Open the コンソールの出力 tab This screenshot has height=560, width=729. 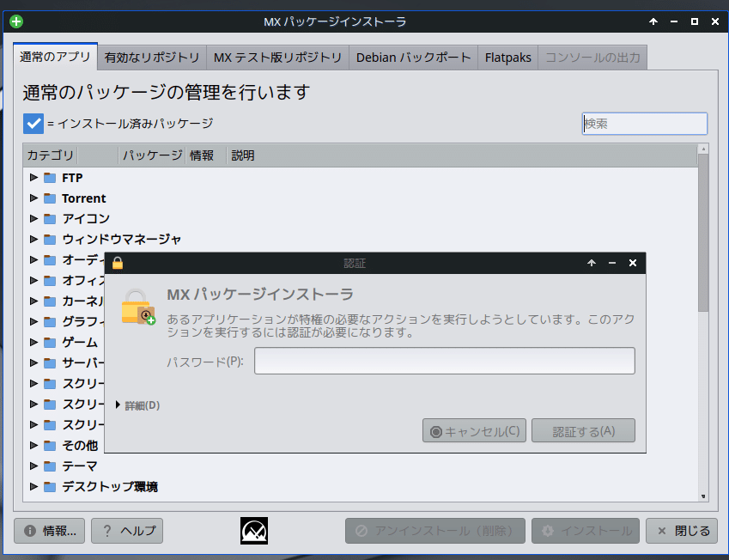point(592,58)
